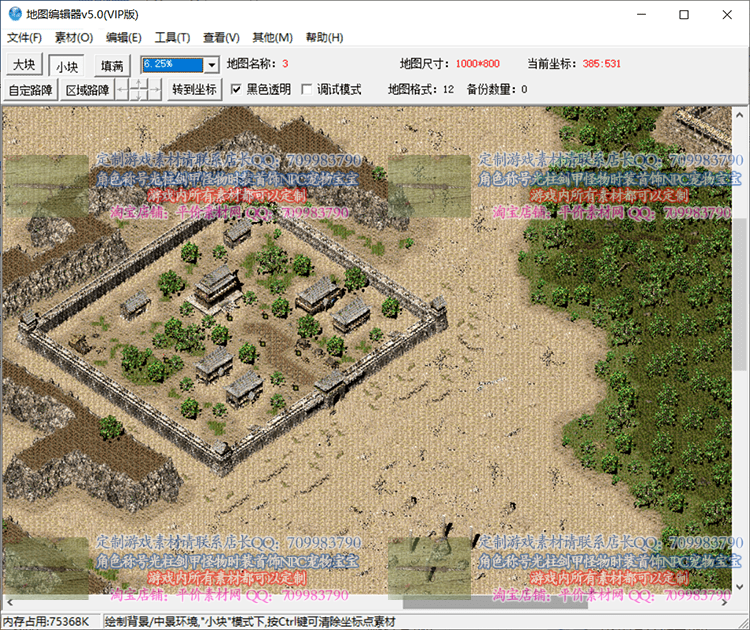Click the 内存占用:75368K status text

pyautogui.click(x=46, y=621)
